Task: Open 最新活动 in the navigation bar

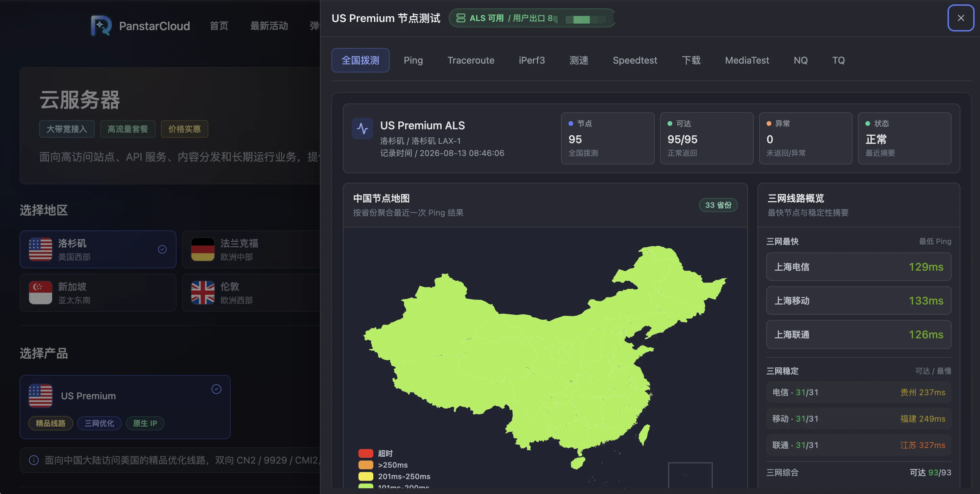Action: pyautogui.click(x=269, y=26)
